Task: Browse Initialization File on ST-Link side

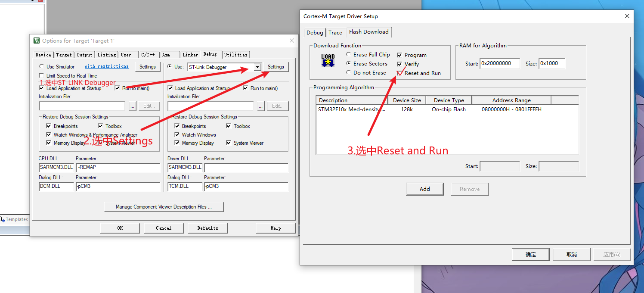Action: [261, 106]
